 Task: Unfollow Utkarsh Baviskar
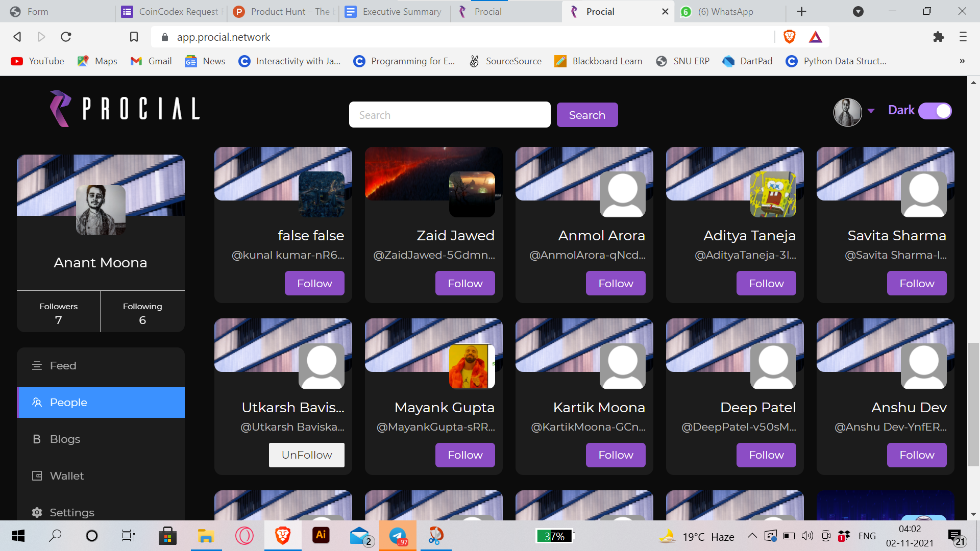(306, 455)
